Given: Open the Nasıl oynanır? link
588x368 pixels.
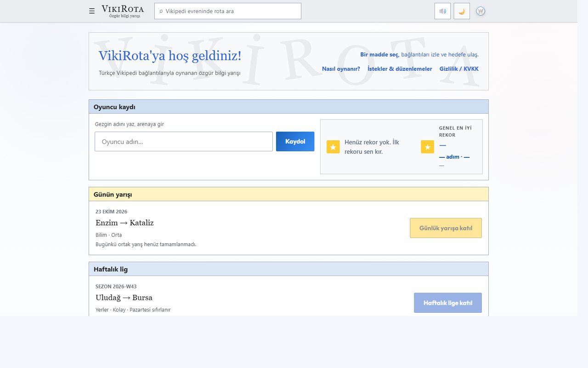Looking at the screenshot, I should (341, 69).
